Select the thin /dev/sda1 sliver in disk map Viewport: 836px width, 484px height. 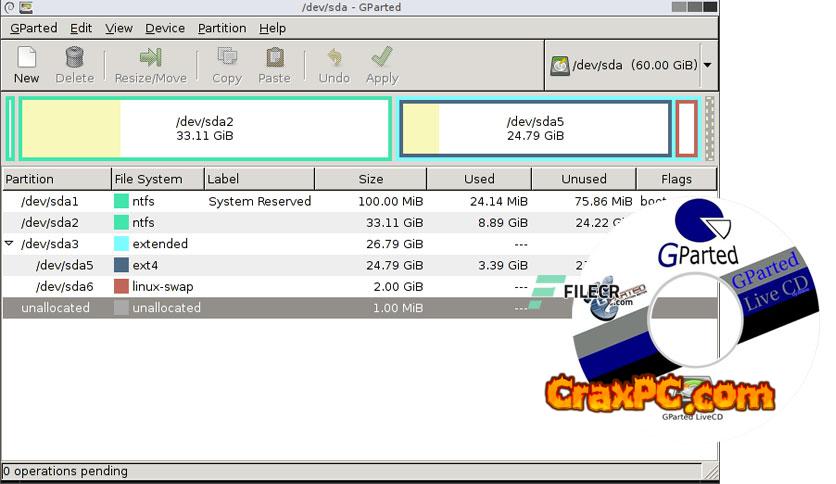[x=10, y=128]
